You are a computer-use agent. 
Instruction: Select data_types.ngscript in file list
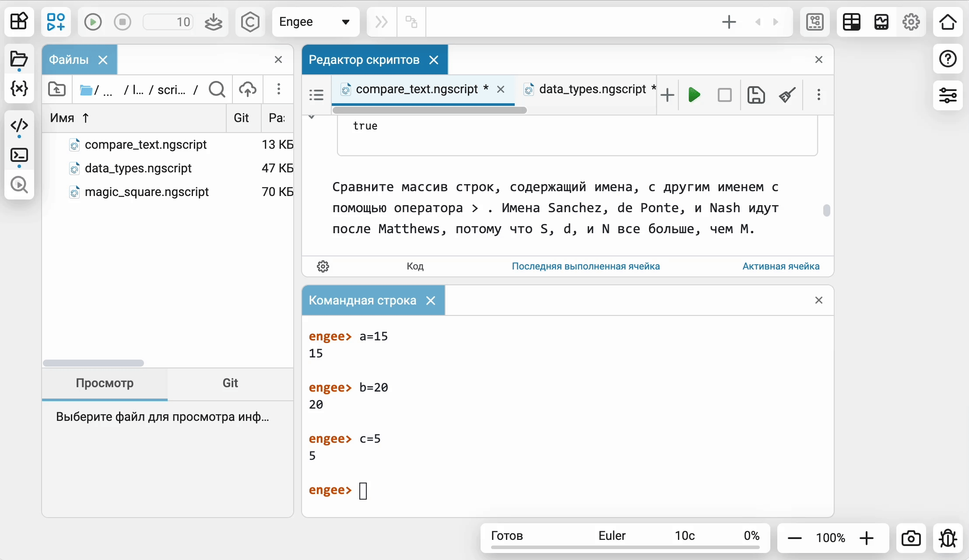[138, 168]
